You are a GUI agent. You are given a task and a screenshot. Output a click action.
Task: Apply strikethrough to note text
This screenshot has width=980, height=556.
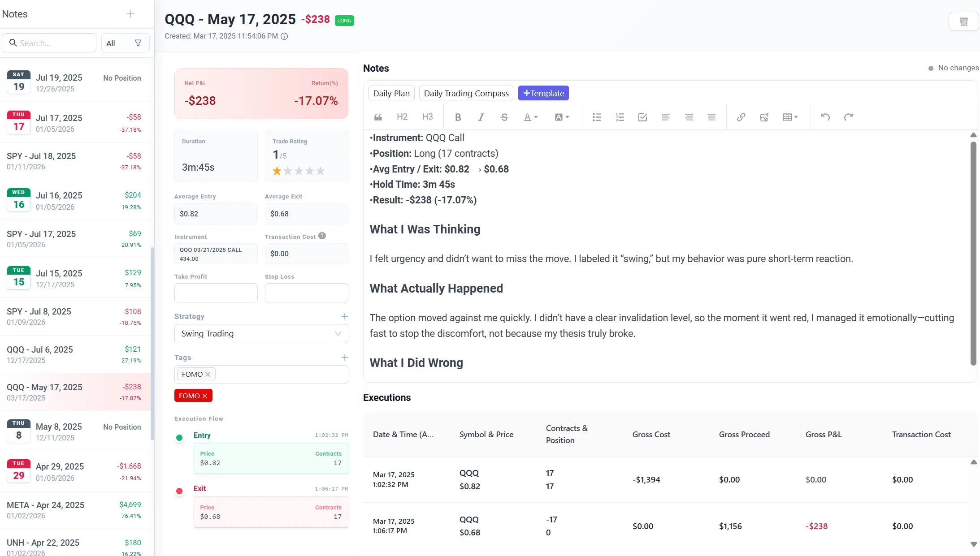click(x=504, y=117)
